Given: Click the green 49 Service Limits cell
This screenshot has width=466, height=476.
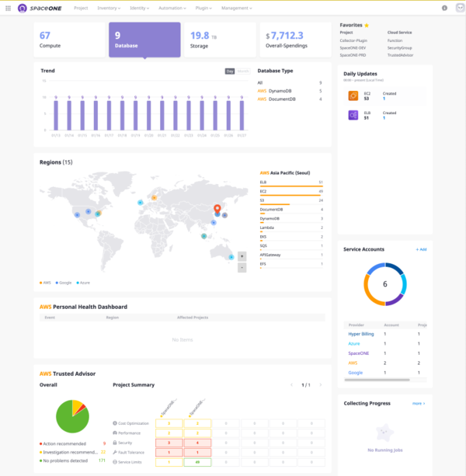Looking at the screenshot, I should (x=197, y=462).
